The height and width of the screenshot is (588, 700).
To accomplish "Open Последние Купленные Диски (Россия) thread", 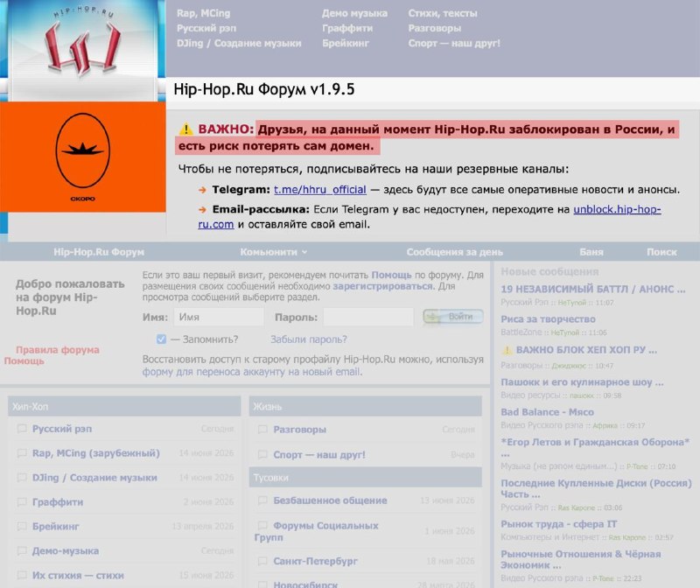I will point(596,489).
